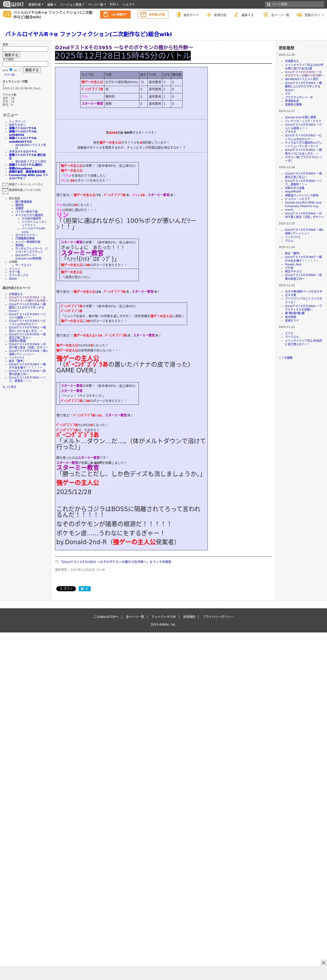Click リン in character table

[85, 96]
